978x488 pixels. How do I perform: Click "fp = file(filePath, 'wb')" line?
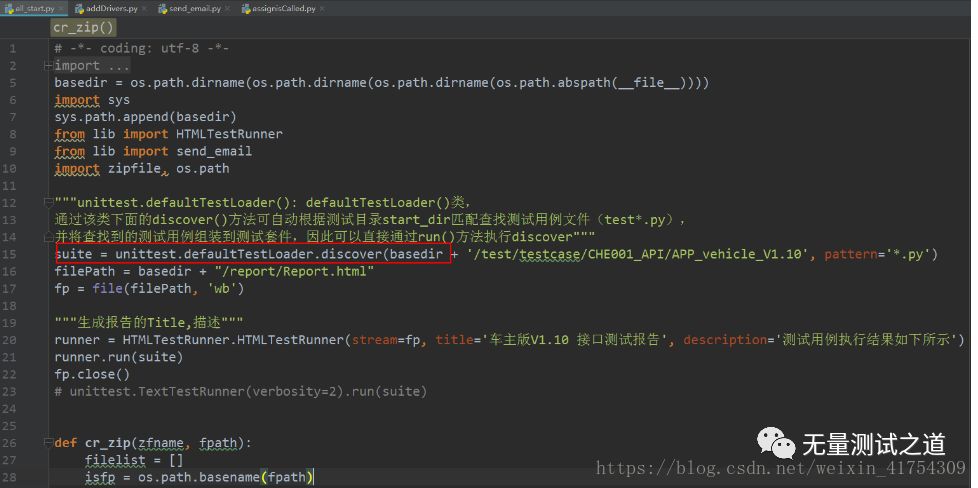coord(149,289)
